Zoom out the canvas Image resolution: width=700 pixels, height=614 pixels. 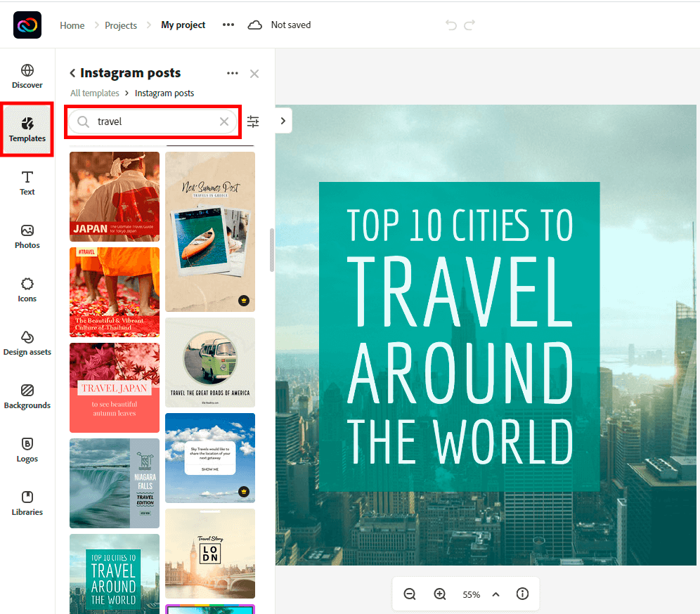[x=410, y=594]
